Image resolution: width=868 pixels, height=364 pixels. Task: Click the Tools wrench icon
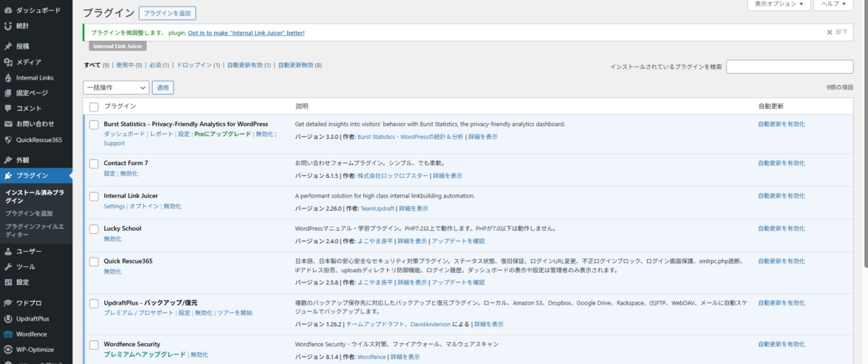pos(7,267)
